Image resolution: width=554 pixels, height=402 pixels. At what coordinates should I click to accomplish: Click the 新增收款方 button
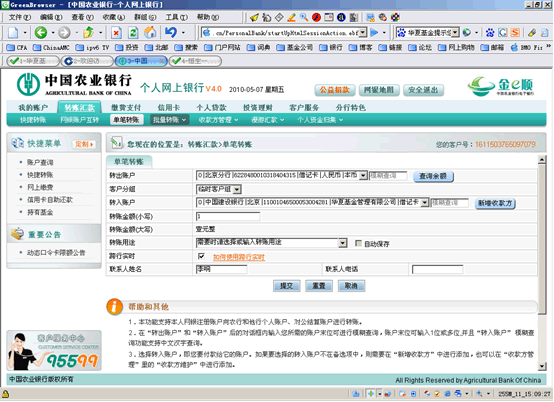click(495, 203)
